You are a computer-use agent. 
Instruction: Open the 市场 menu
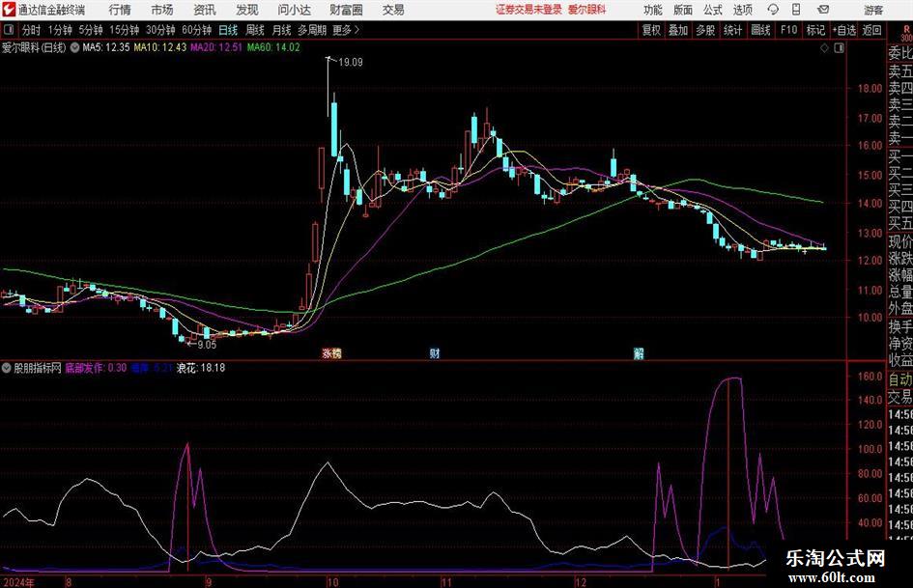(x=162, y=10)
